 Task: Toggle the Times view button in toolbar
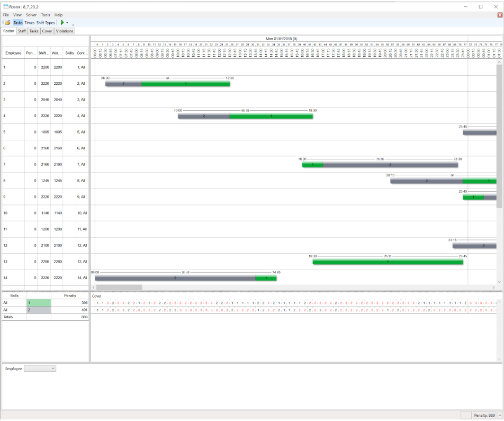click(x=29, y=23)
